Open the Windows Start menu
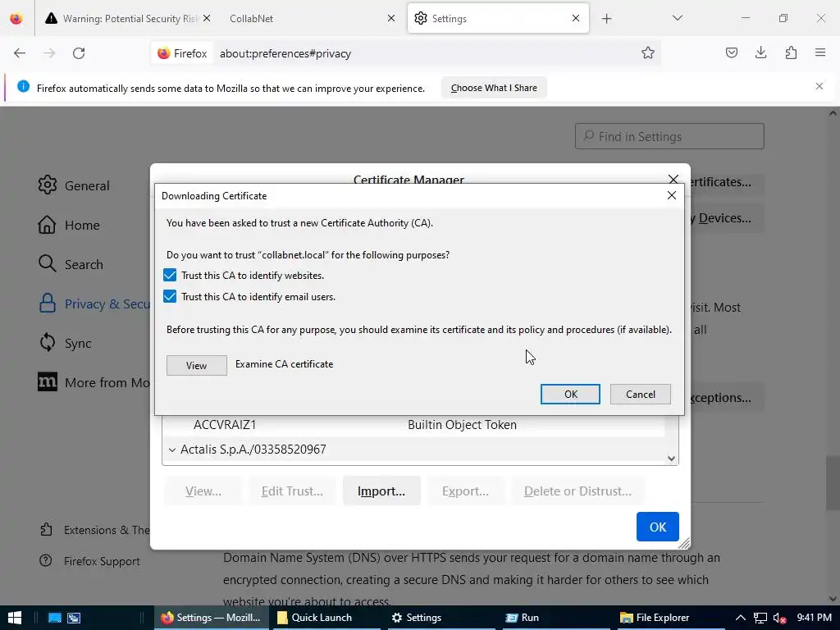Screen dimensions: 840x630 point(15,618)
